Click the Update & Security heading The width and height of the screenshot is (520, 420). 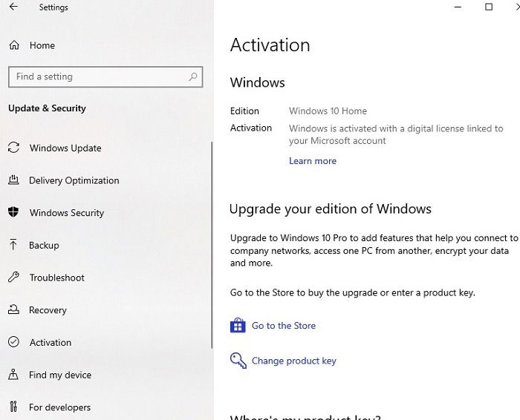point(47,108)
